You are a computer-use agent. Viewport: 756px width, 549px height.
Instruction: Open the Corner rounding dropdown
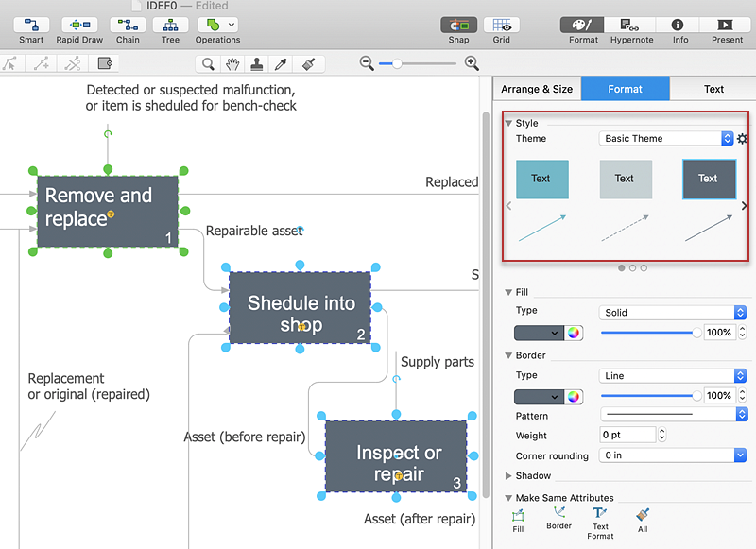[673, 455]
